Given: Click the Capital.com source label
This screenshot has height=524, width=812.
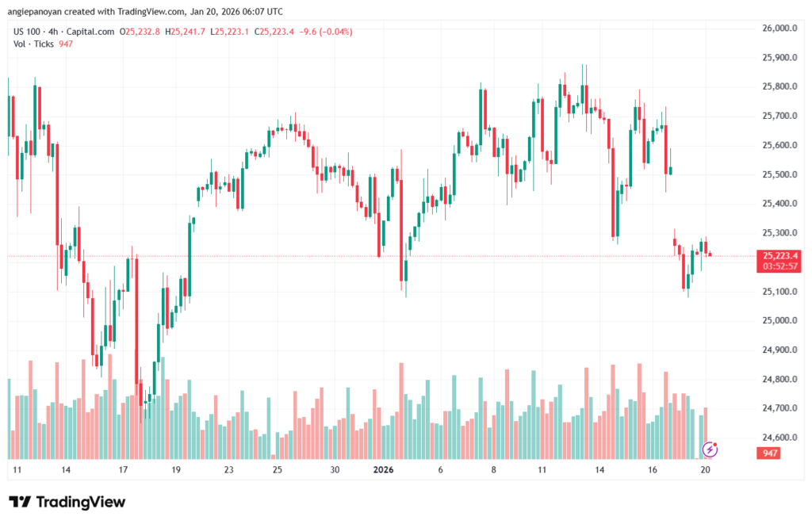Looking at the screenshot, I should click(92, 32).
